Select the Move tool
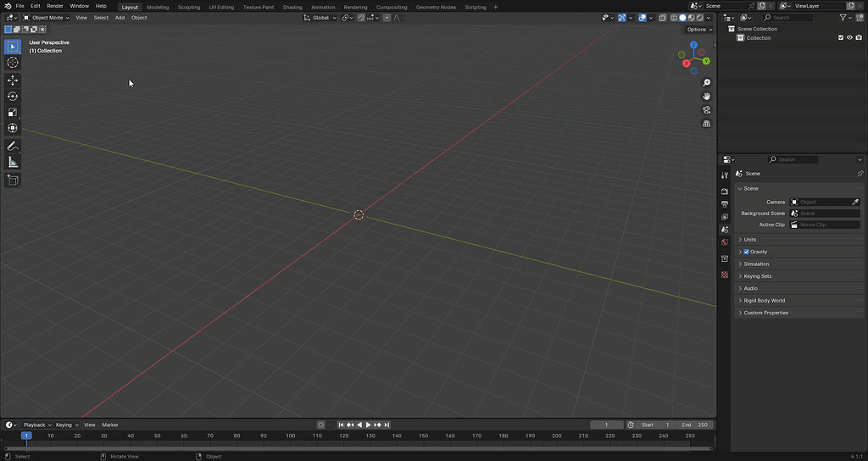Image resolution: width=868 pixels, height=461 pixels. click(12, 81)
